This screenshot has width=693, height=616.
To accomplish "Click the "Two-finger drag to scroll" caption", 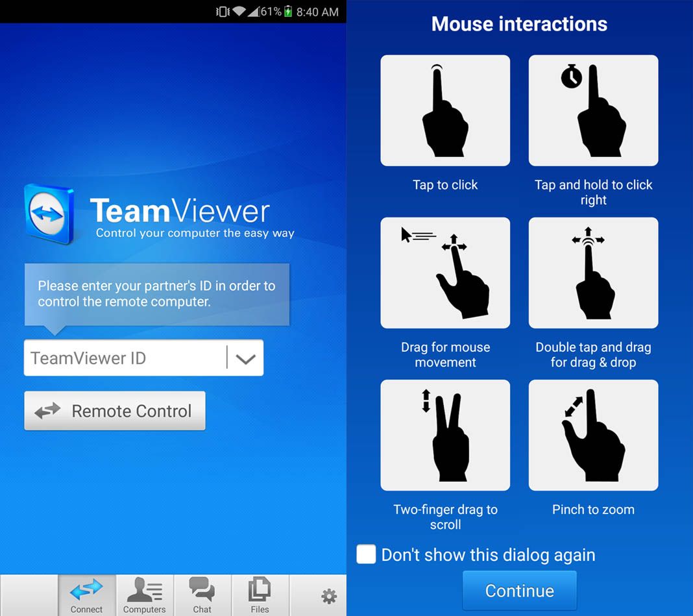I will [446, 517].
